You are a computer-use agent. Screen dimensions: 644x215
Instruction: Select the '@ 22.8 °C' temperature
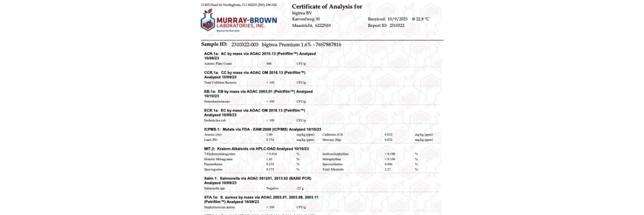coord(421,19)
